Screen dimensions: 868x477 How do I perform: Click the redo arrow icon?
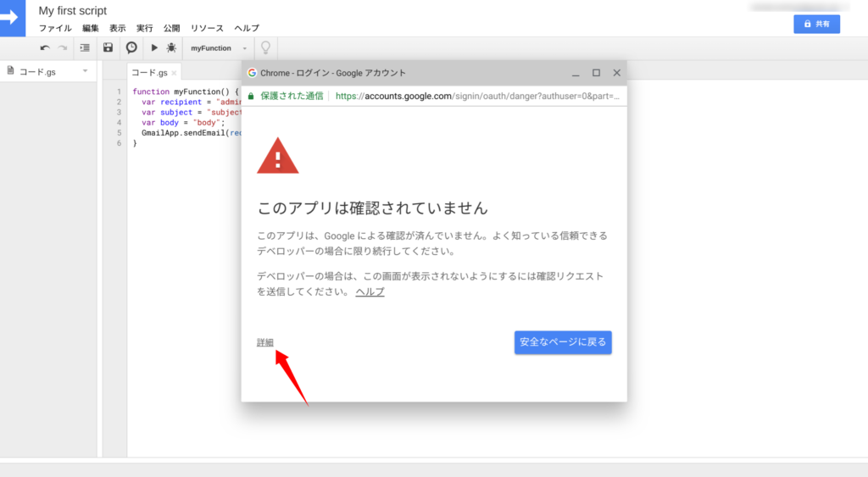coord(62,48)
